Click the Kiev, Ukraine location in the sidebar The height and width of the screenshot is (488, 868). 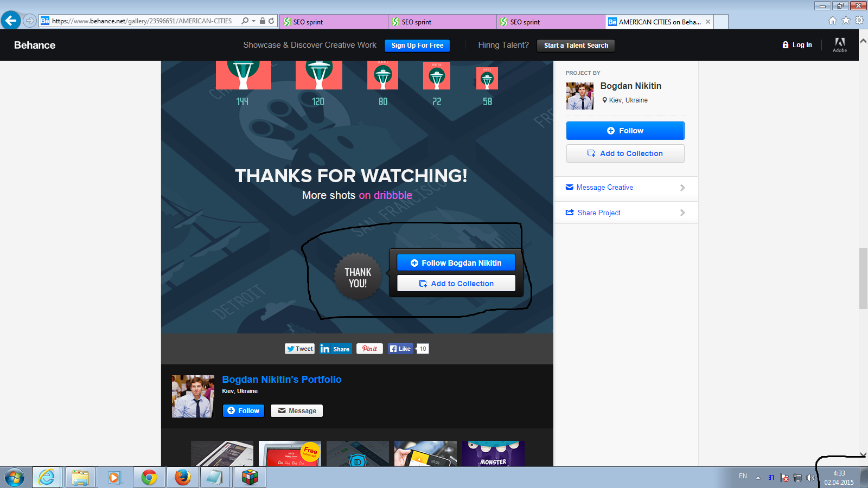625,100
